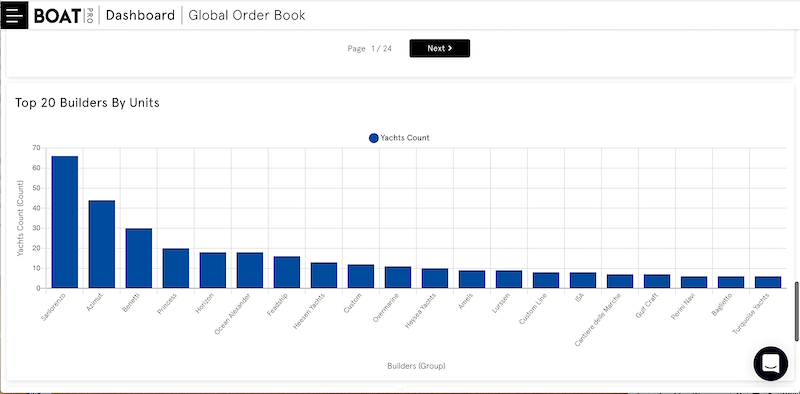Click the vertical page scrollbar thumb
800x394 pixels.
pos(796,311)
